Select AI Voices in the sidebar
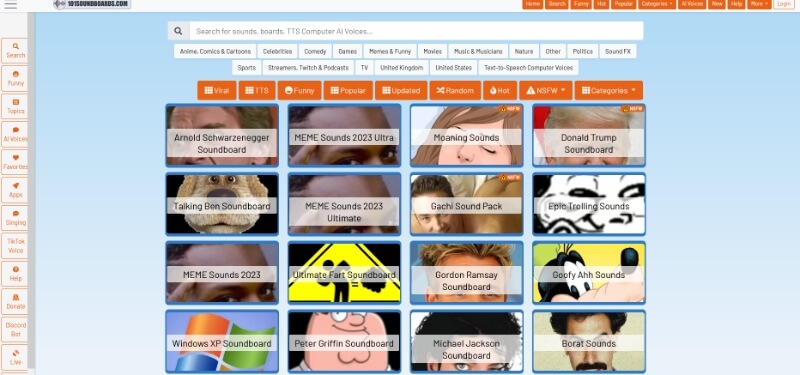800x375 pixels. point(15,134)
